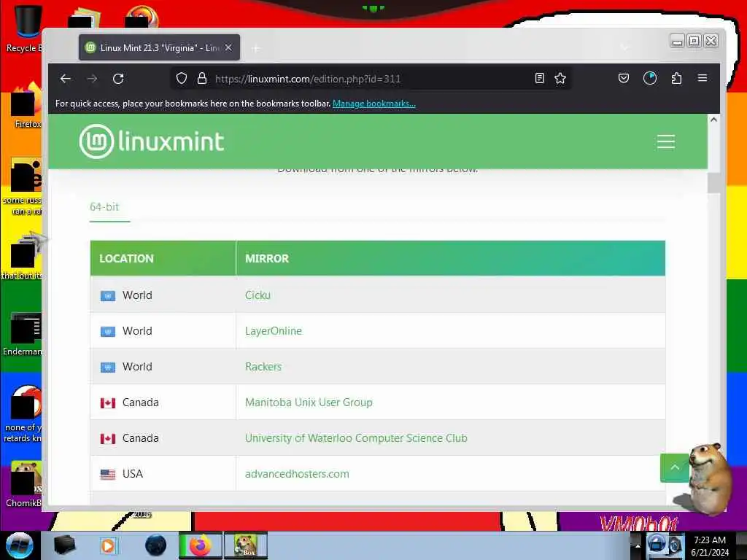Close the Linux Mint 21.3 tab
Viewport: 747px width, 560px height.
[228, 47]
